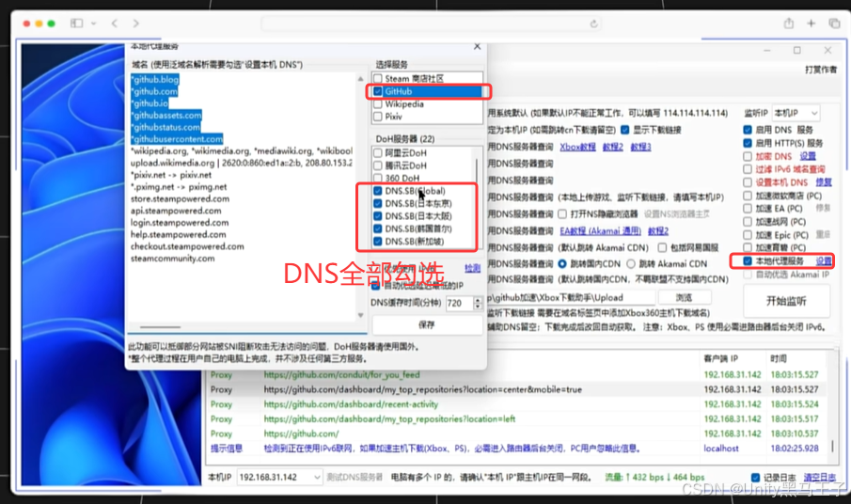Go forward with the browser arrow
The image size is (851, 504).
[x=135, y=24]
